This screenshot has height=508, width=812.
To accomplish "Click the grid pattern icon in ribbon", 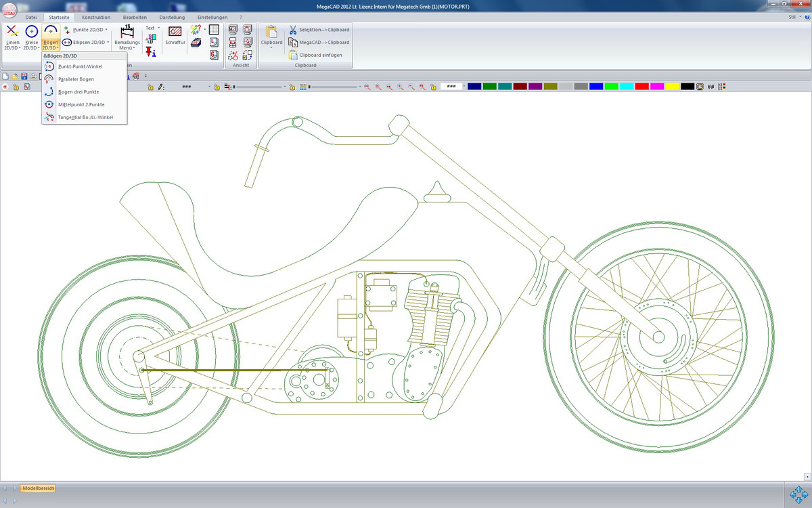I will (214, 30).
